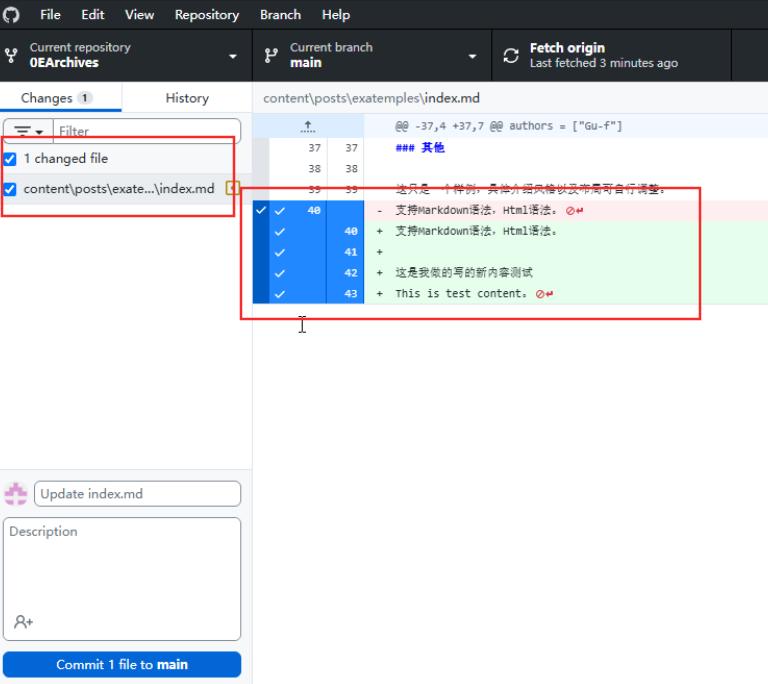
Task: Click the add co-authors icon
Action: point(23,622)
